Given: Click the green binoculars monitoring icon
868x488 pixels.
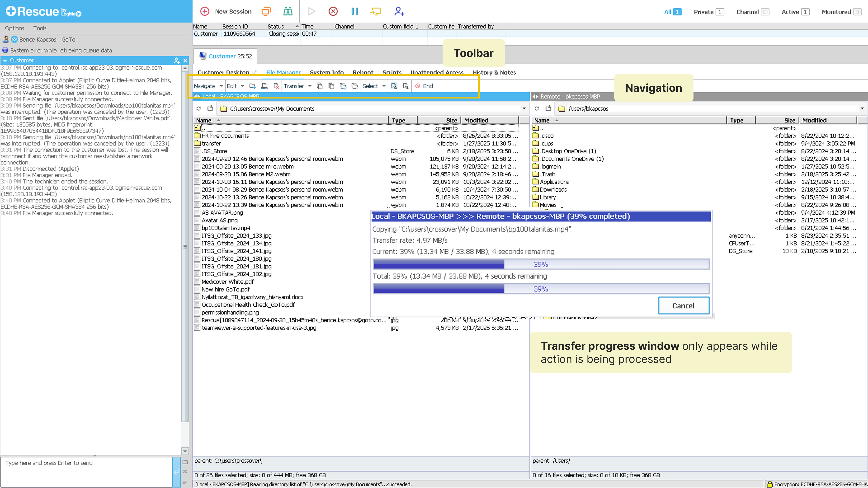Looking at the screenshot, I should click(x=288, y=12).
